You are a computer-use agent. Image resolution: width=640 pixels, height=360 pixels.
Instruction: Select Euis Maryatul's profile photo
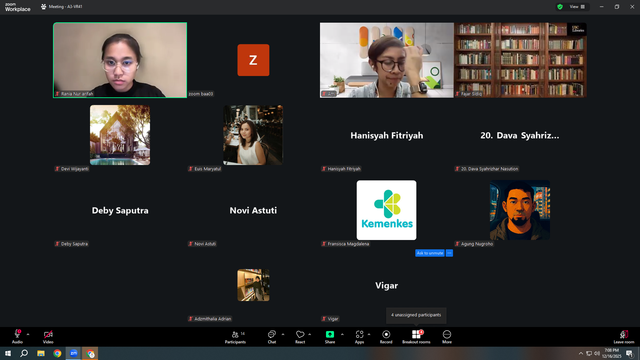[253, 135]
